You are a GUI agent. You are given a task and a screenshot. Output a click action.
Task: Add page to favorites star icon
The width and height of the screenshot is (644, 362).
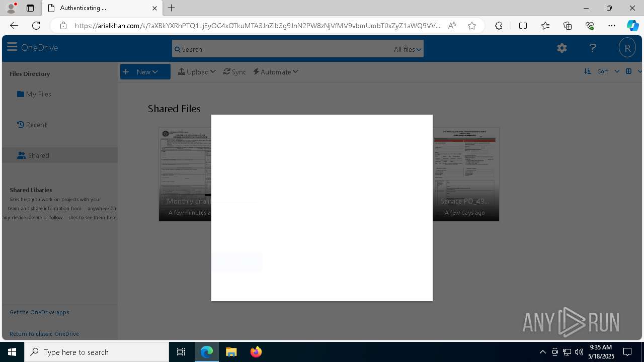pos(472,26)
